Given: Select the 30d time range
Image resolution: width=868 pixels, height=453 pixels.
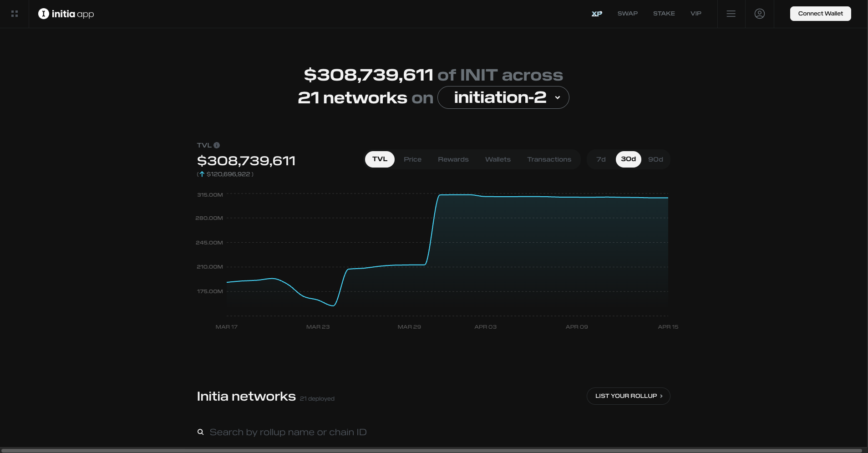Looking at the screenshot, I should 629,159.
